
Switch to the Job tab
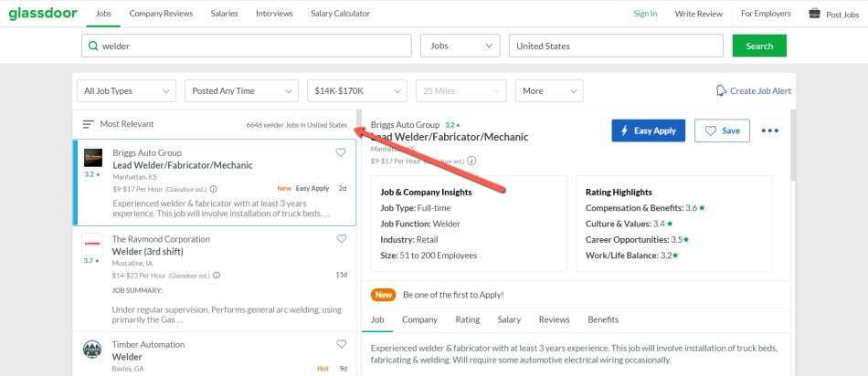(377, 319)
